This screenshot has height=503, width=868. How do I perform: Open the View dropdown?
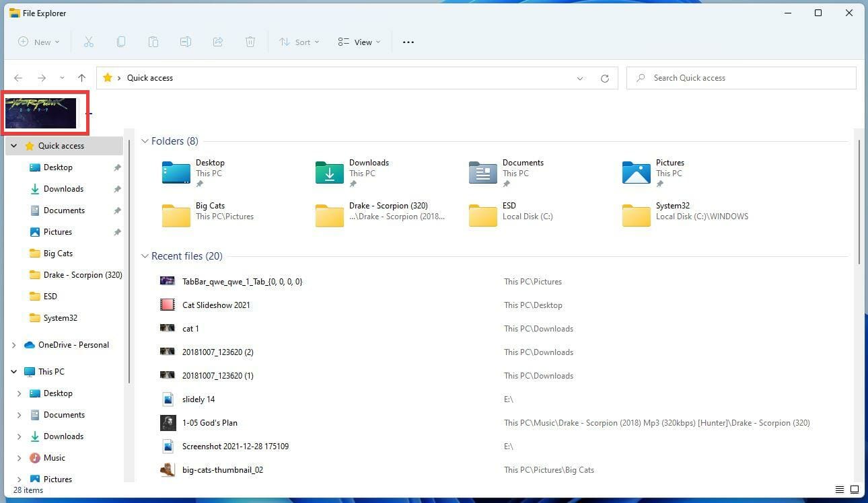pos(359,42)
